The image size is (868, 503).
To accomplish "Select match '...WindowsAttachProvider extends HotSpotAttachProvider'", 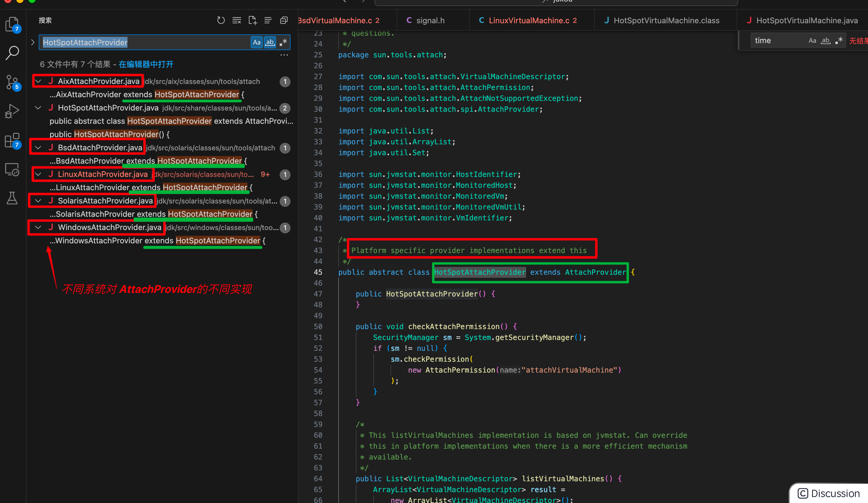I will [x=157, y=241].
